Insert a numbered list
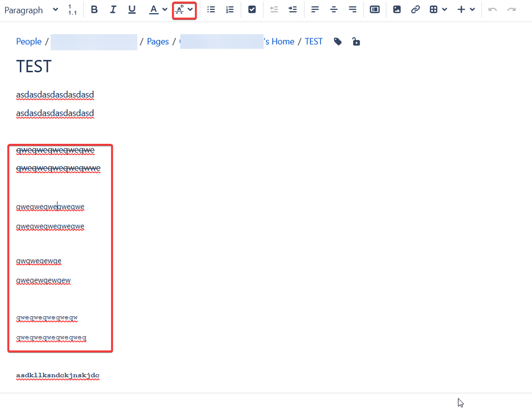Image resolution: width=532 pixels, height=408 pixels. click(x=230, y=10)
